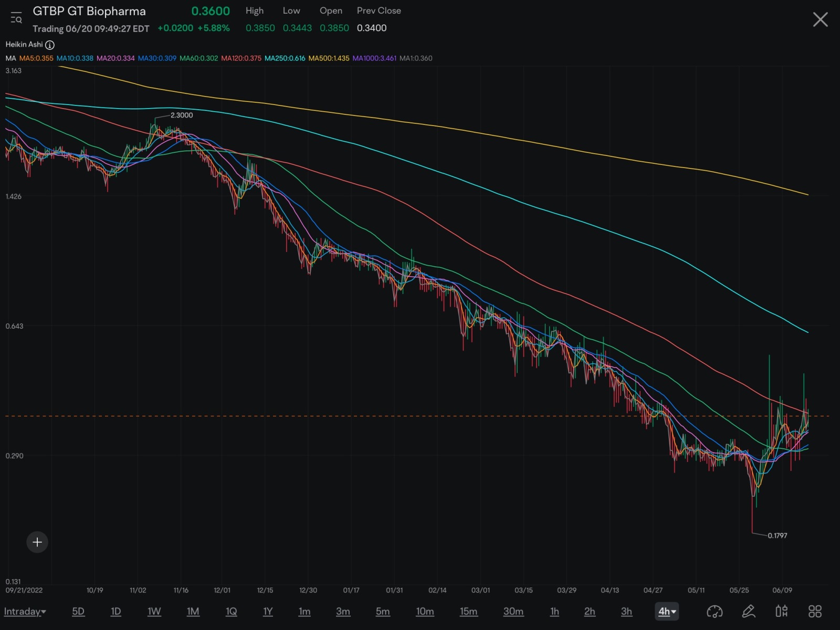The image size is (840, 630).
Task: Click the 12/01 date axis label
Action: coord(222,590)
